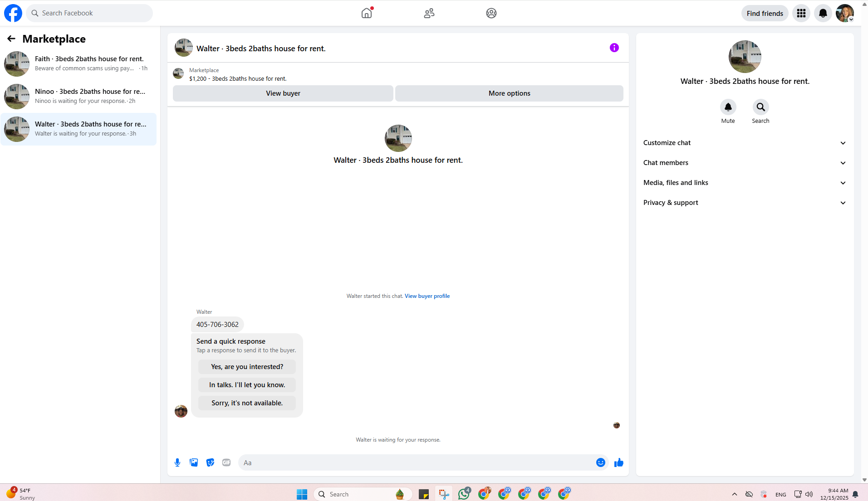Image resolution: width=868 pixels, height=501 pixels.
Task: Send a thumbs-up like
Action: pyautogui.click(x=619, y=462)
